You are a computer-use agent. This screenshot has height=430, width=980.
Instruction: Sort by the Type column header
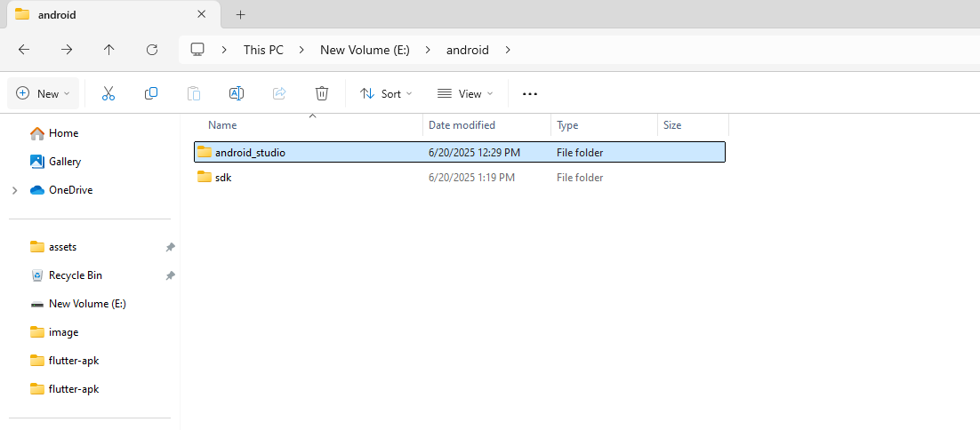pos(567,124)
